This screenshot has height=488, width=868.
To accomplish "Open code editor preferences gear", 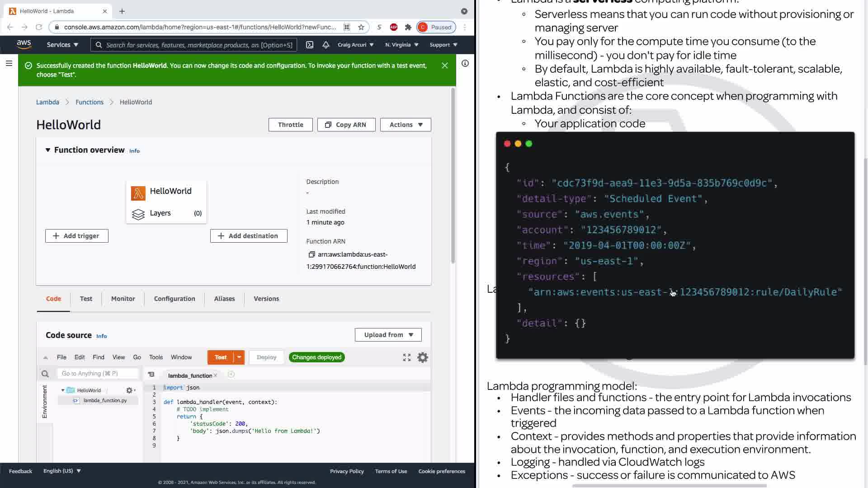I will pos(423,357).
